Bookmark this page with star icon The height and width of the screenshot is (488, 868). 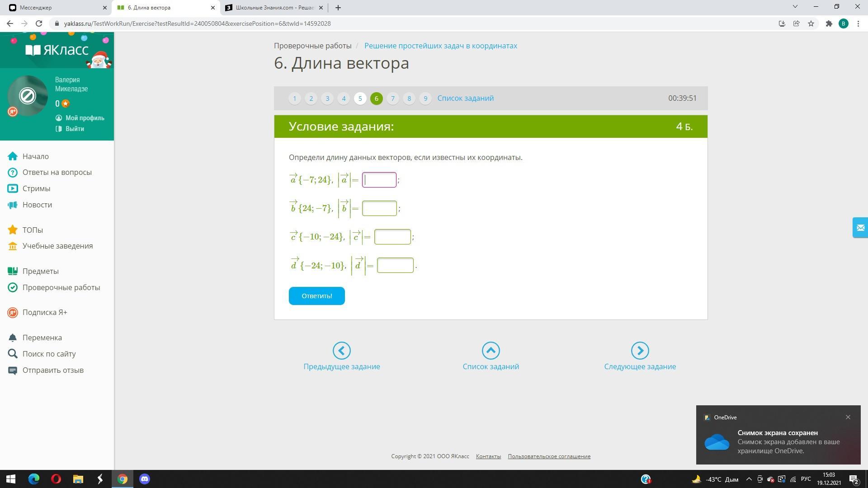(x=811, y=23)
